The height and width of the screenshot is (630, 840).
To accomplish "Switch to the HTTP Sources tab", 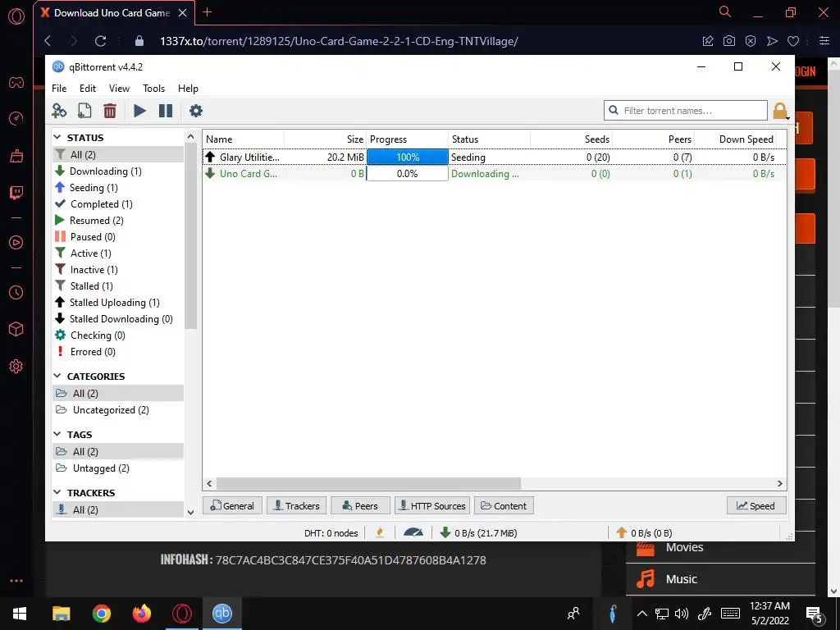I will point(431,505).
